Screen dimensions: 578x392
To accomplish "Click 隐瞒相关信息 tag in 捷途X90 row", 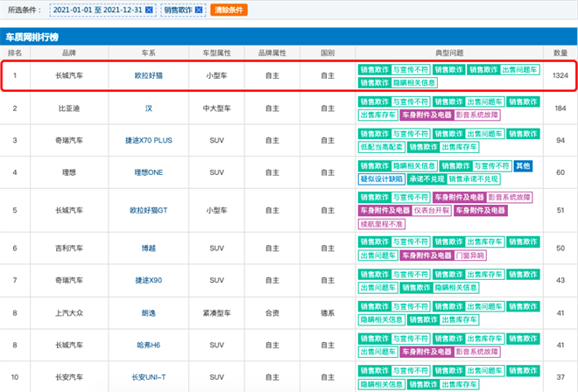I will [455, 288].
